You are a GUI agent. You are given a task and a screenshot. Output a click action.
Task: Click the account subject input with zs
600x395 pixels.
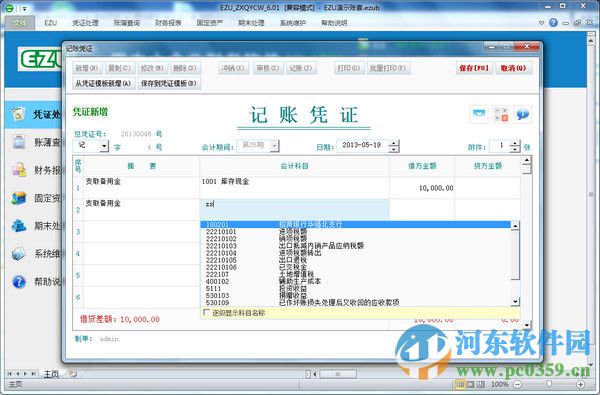click(295, 209)
